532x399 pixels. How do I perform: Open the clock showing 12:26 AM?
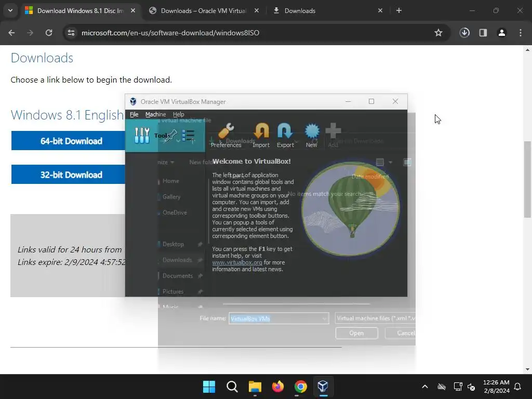pos(496,387)
